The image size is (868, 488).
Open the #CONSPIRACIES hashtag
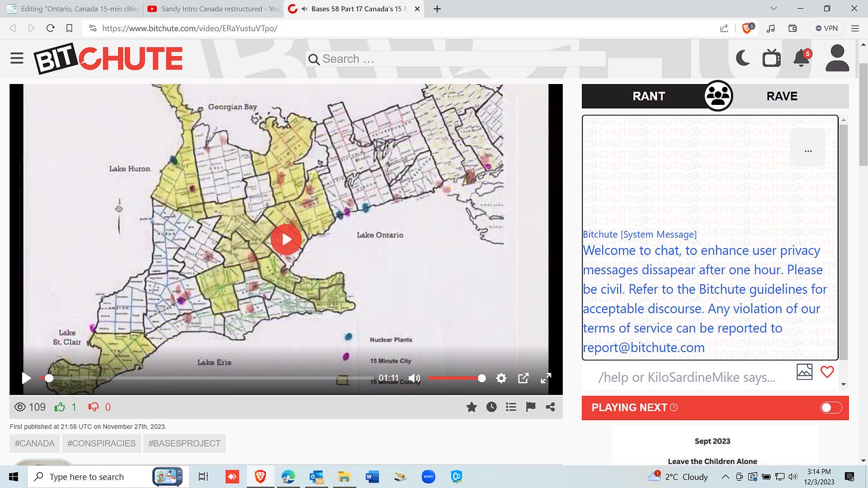pos(101,443)
